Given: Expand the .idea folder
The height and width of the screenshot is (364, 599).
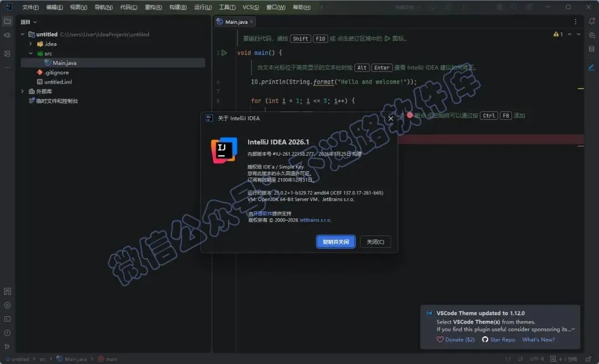Looking at the screenshot, I should coord(31,44).
